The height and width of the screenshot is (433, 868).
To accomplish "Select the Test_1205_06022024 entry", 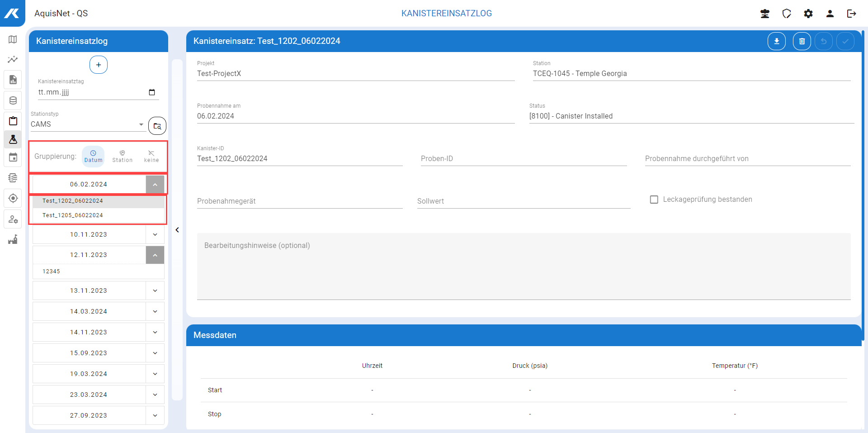I will click(73, 215).
